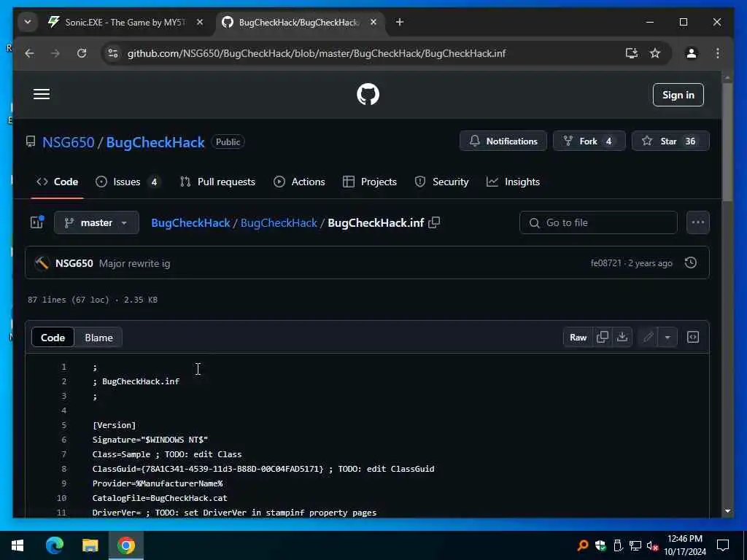The height and width of the screenshot is (560, 747).
Task: Click the second BugCheckHack breadcrumb folder link
Action: [279, 223]
